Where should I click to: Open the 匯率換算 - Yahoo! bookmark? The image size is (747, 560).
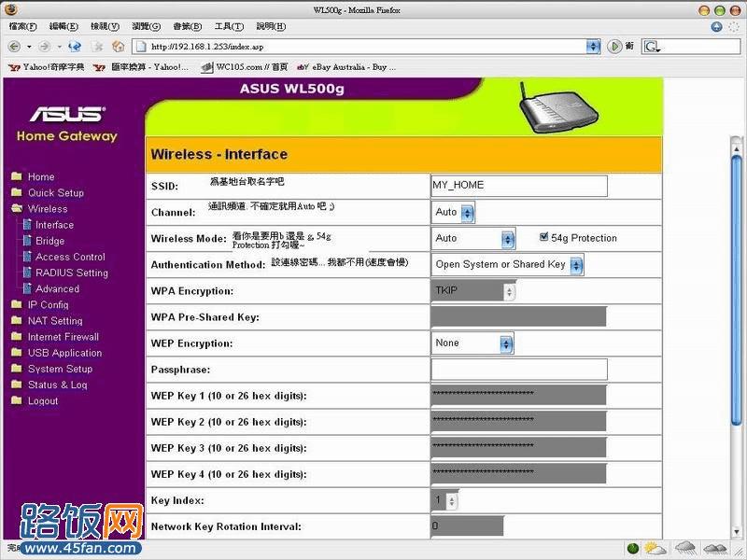[x=141, y=67]
